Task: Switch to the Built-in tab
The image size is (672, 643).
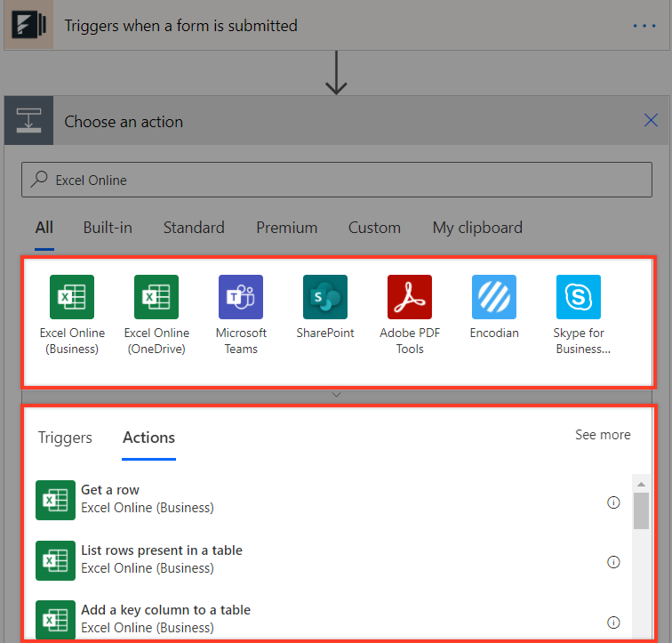Action: tap(108, 228)
